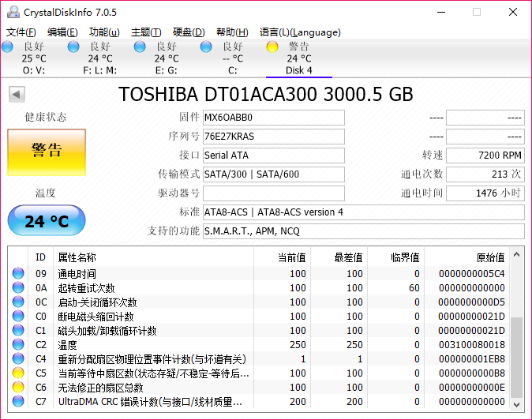Click the attribute list scroll down arrow

point(516,404)
